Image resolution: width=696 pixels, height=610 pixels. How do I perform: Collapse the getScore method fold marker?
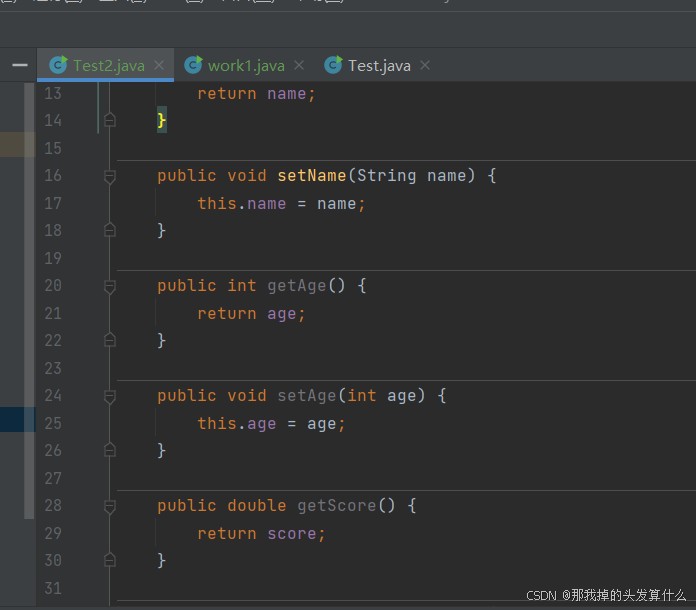pyautogui.click(x=110, y=507)
